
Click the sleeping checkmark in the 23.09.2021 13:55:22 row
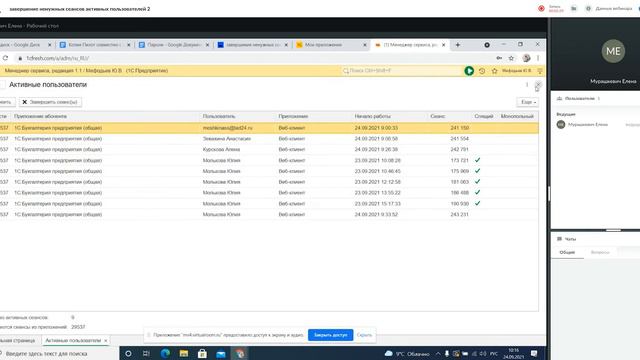[477, 192]
